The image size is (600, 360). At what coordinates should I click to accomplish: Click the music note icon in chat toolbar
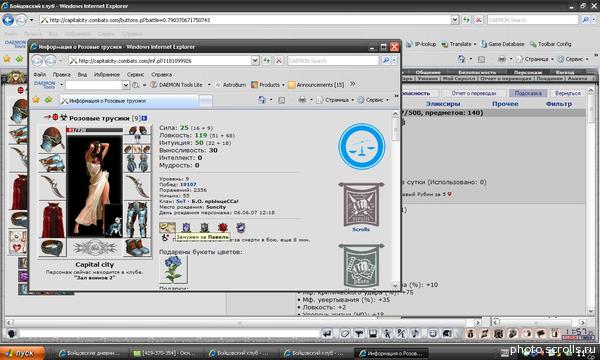416,334
